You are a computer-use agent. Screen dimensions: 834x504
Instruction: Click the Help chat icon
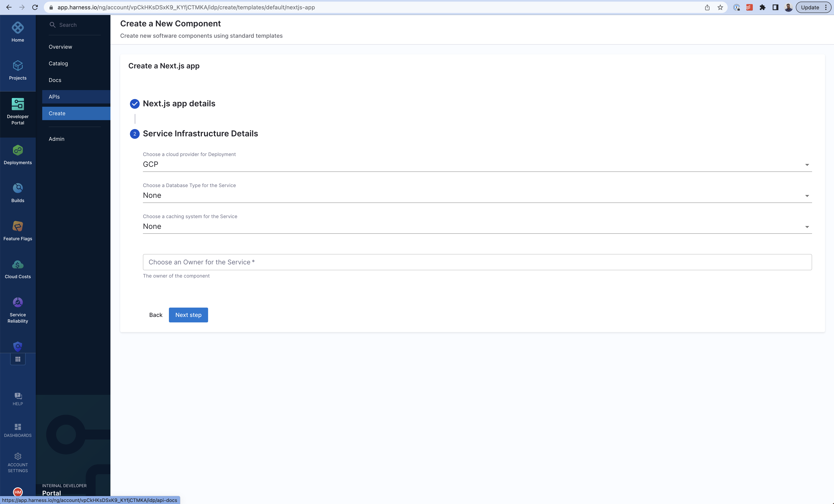point(18,396)
